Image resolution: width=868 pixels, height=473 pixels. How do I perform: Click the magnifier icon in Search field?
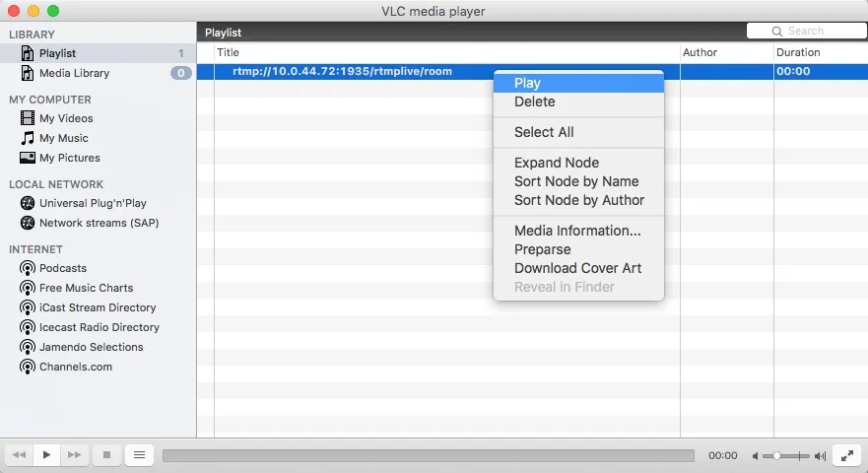pyautogui.click(x=777, y=32)
